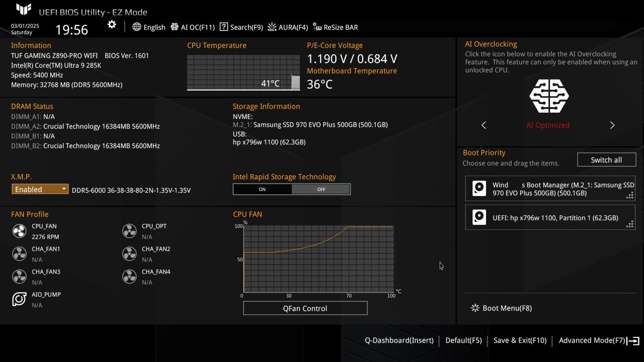Click Samsung SSD 970 EVO Plus storage entry
Image resolution: width=644 pixels, height=362 pixels.
coord(310,124)
